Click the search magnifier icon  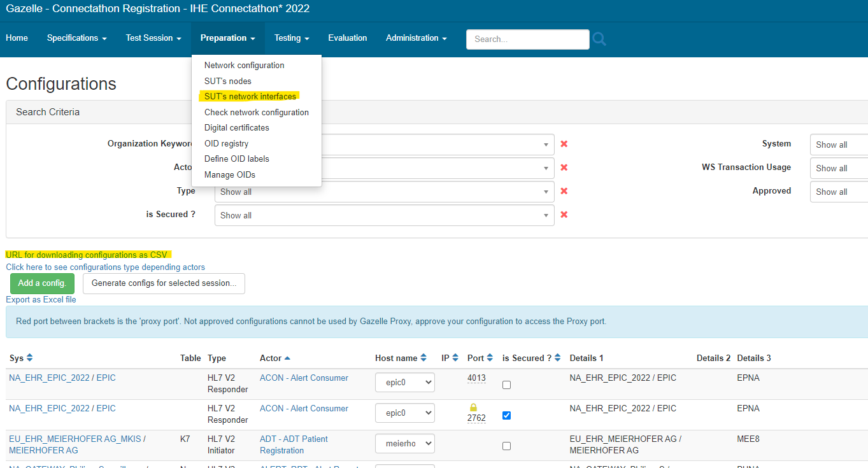[x=599, y=39]
